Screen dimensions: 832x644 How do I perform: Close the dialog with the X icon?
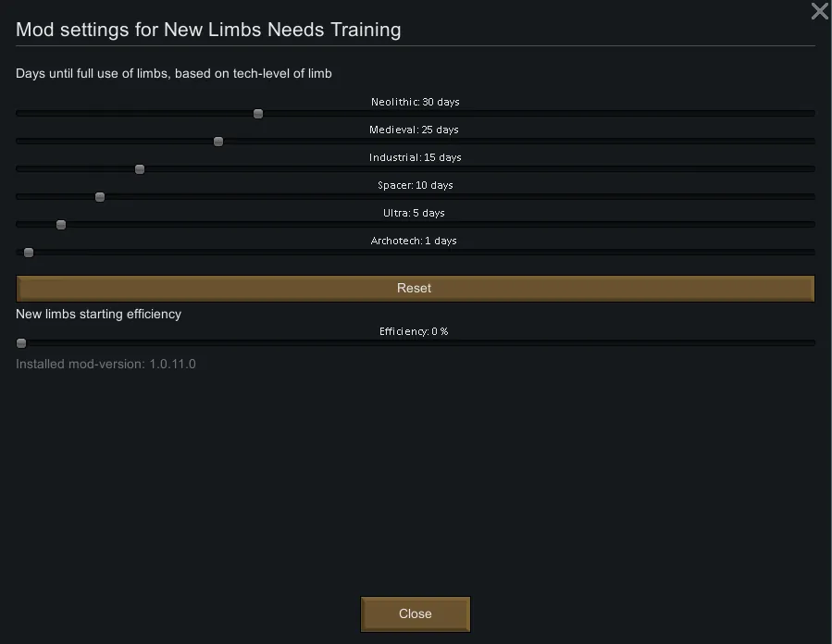(819, 10)
